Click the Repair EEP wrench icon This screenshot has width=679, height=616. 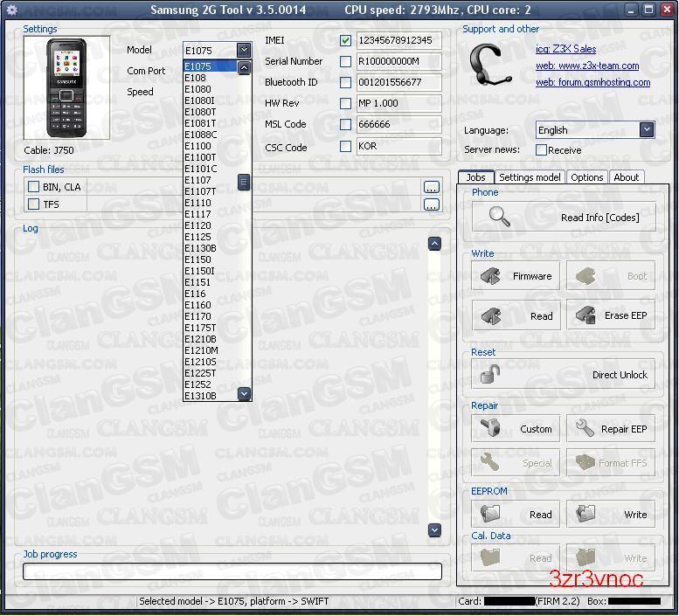(x=585, y=428)
